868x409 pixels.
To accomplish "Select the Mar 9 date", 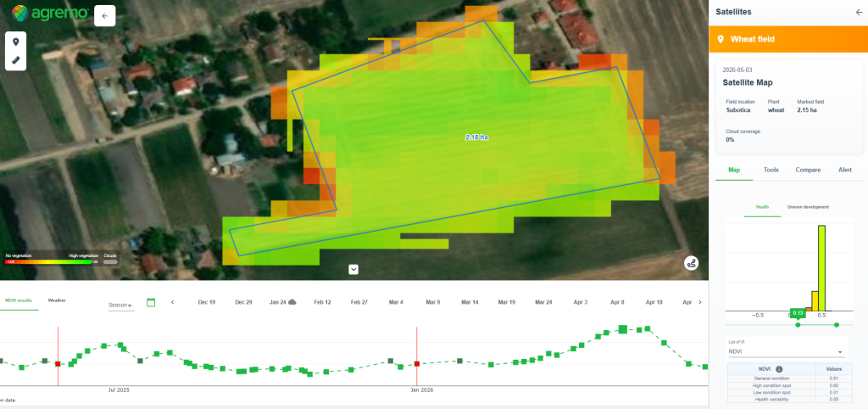I will tap(432, 303).
